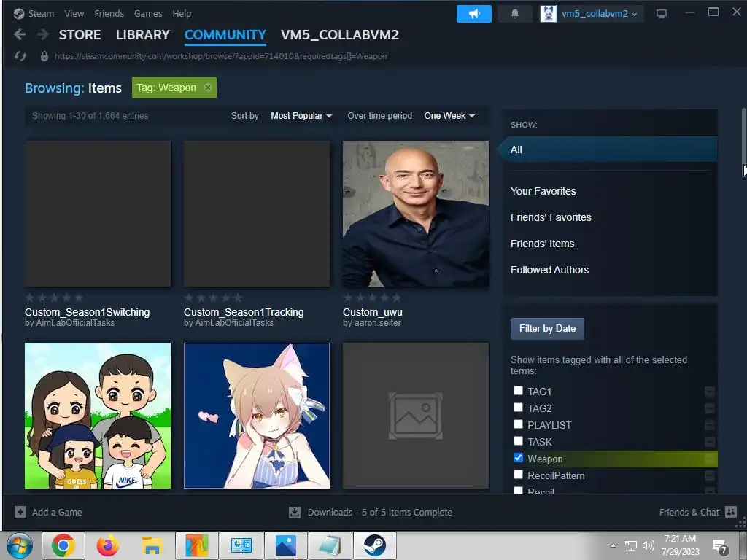Open the Custom_Season1Switching item title

click(88, 312)
